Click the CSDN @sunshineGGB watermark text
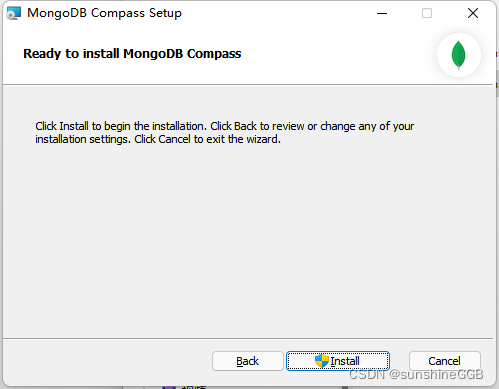The height and width of the screenshot is (389, 499). tap(416, 375)
